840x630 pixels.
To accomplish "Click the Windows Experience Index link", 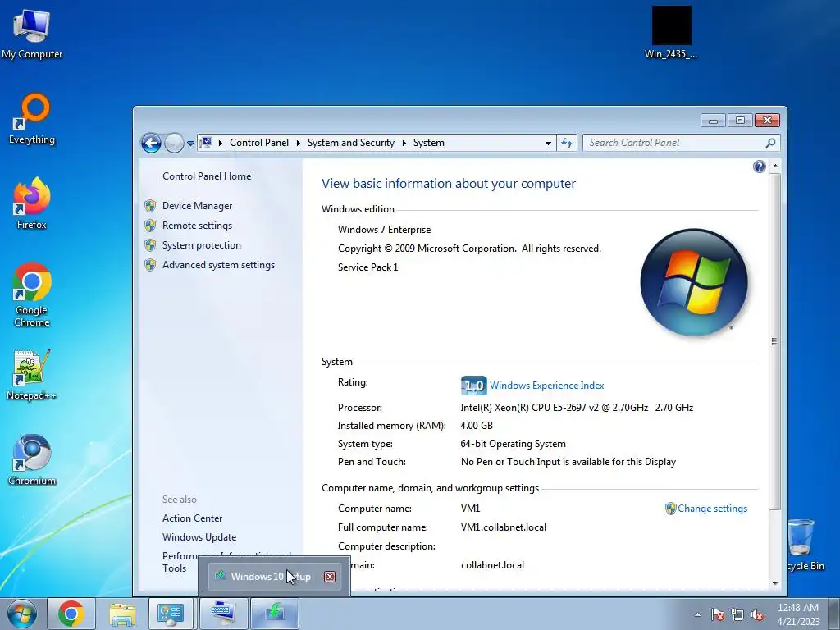I will point(547,386).
